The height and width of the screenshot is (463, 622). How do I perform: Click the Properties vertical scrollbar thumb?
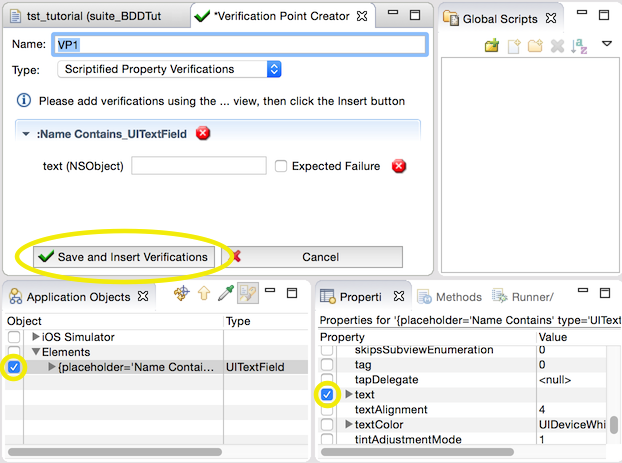pos(613,425)
